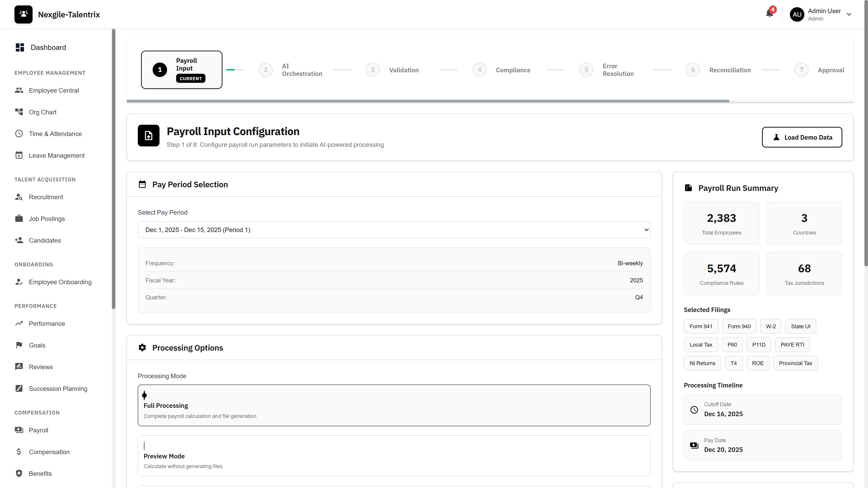Collapse the AU avatar chevron menu
Screen dimensions: 868x488
coord(849,14)
